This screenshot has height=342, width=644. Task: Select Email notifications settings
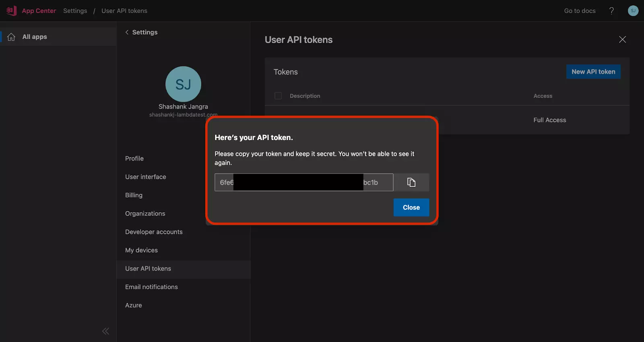pos(151,287)
